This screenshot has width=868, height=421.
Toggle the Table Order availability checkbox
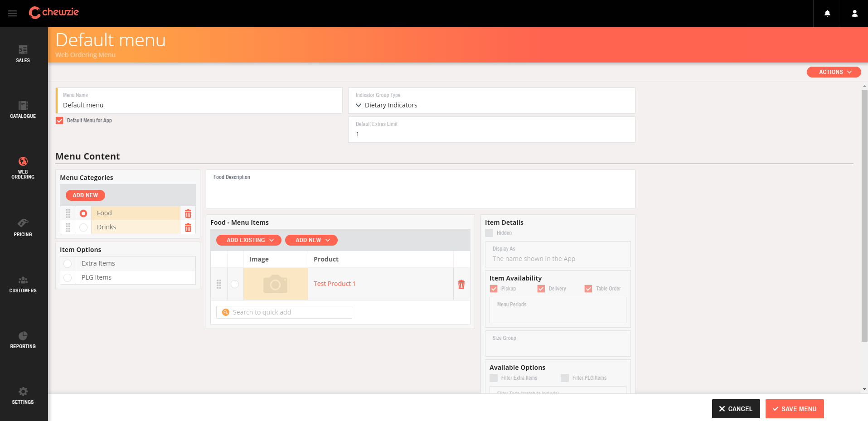tap(588, 289)
